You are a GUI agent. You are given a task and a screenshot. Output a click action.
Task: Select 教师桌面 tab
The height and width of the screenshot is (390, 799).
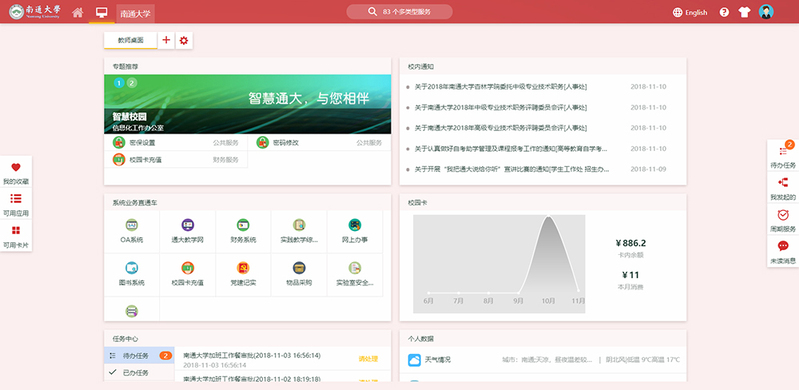[130, 40]
